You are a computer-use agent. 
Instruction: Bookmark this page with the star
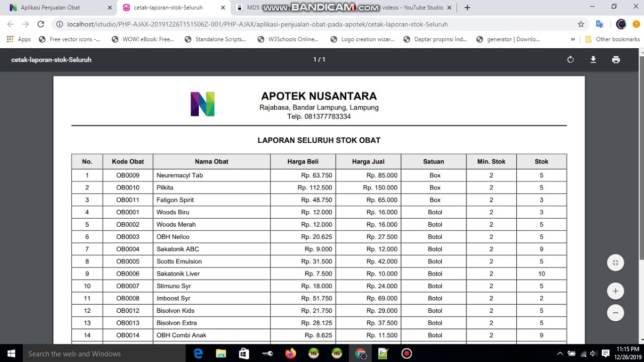click(x=581, y=24)
